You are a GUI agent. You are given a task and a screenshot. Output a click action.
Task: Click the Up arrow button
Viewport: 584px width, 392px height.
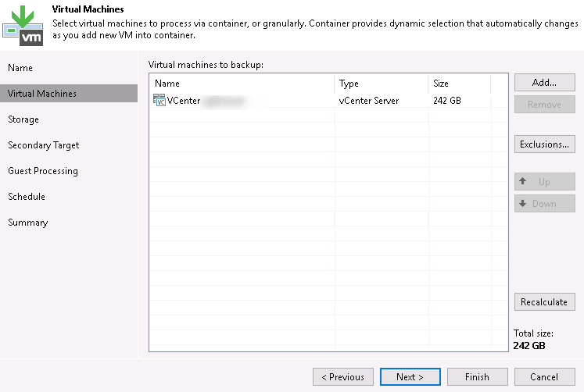point(544,182)
